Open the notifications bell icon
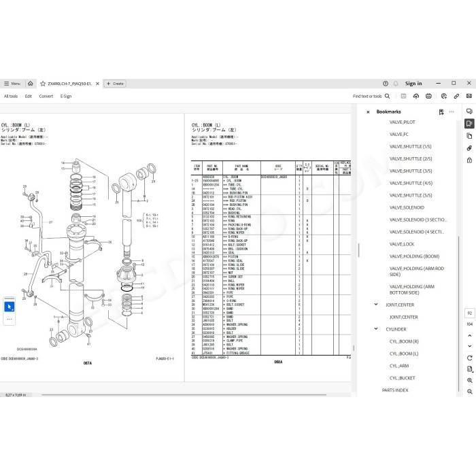Image resolution: width=476 pixels, height=476 pixels. [x=396, y=84]
